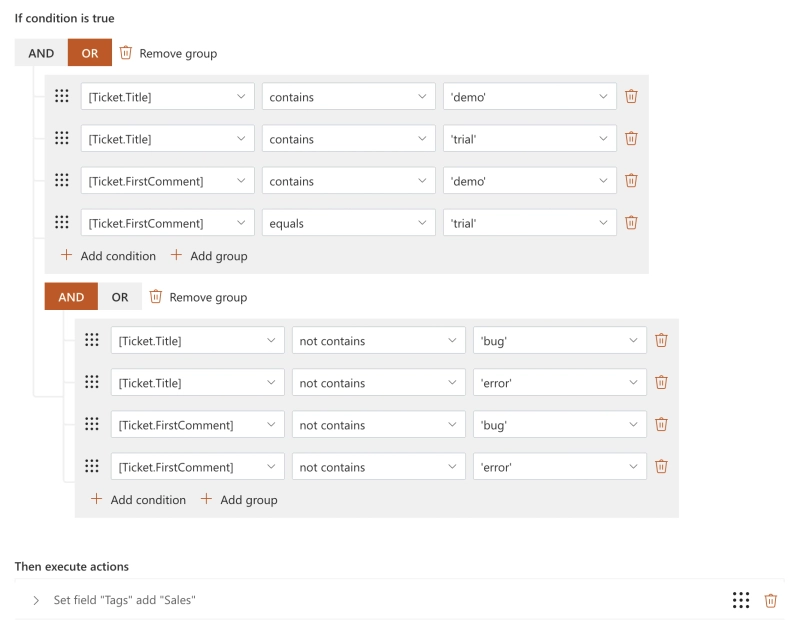
Task: Click the "Then execute actions" heading
Action: [x=72, y=566]
